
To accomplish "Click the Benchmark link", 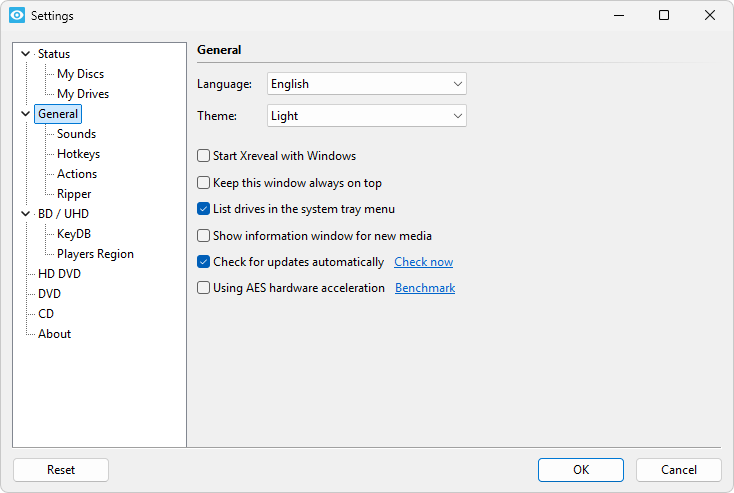I will tap(425, 288).
